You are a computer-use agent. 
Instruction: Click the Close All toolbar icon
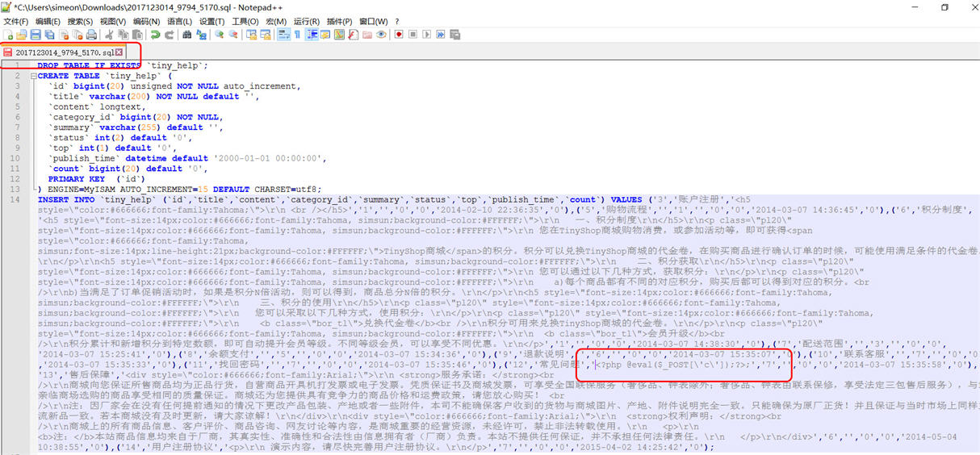point(77,35)
